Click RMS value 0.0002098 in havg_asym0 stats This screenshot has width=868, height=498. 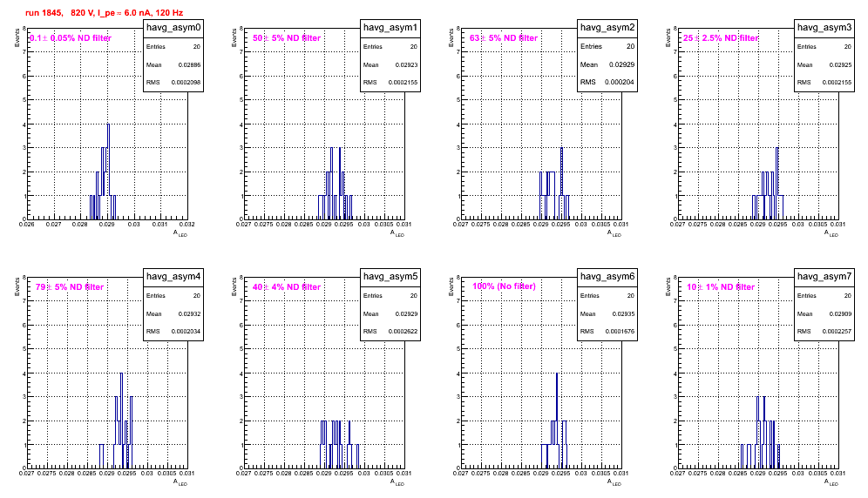[x=186, y=83]
